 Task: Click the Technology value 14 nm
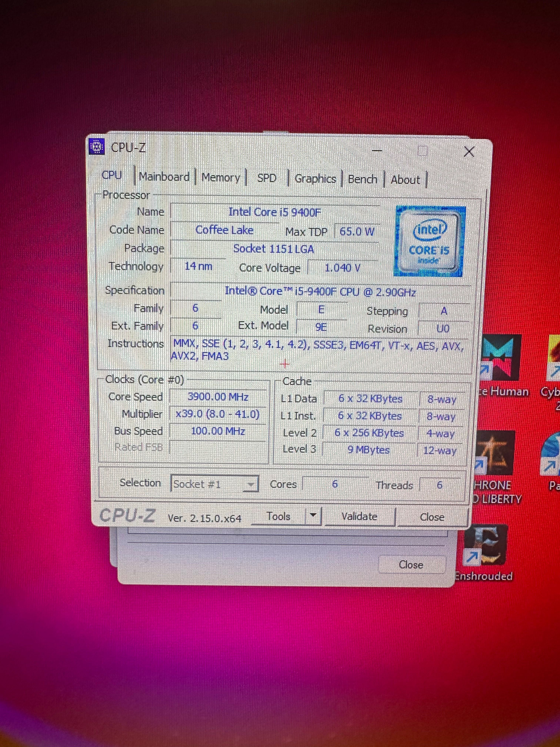(x=199, y=266)
